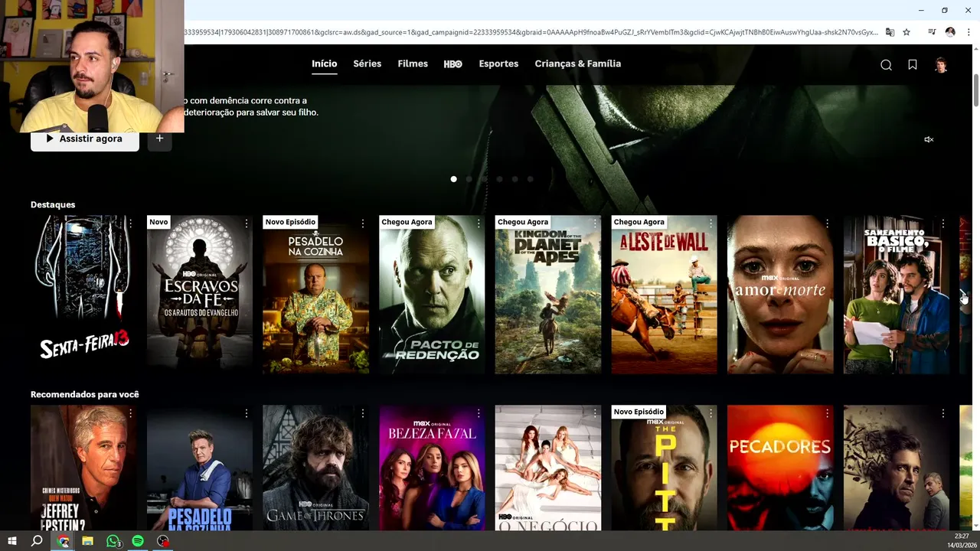Open options menu on Pacto de Redenção card
This screenshot has height=551, width=980.
pyautogui.click(x=479, y=223)
